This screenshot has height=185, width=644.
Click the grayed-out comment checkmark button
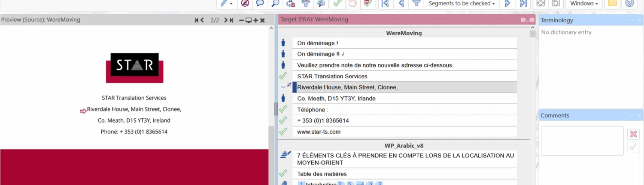[633, 147]
